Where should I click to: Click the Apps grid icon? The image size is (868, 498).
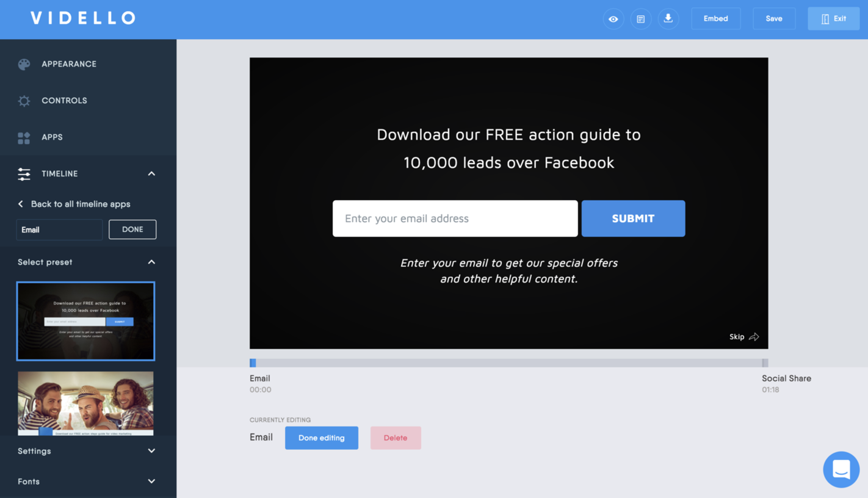(24, 138)
